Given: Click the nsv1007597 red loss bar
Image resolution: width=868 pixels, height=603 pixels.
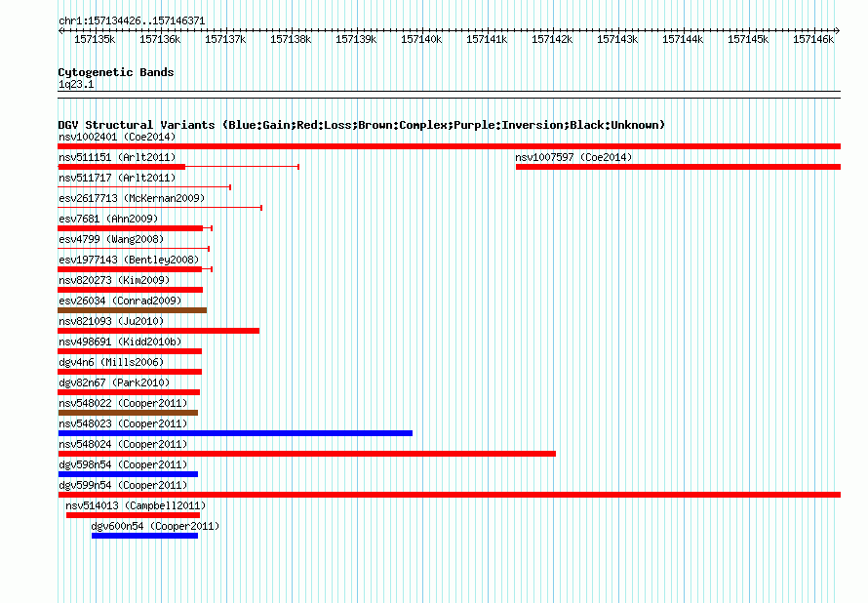Looking at the screenshot, I should [x=678, y=167].
